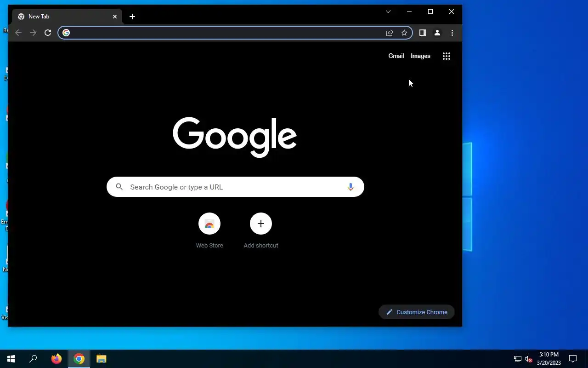The width and height of the screenshot is (588, 368).
Task: Open Windows taskbar search
Action: (33, 359)
